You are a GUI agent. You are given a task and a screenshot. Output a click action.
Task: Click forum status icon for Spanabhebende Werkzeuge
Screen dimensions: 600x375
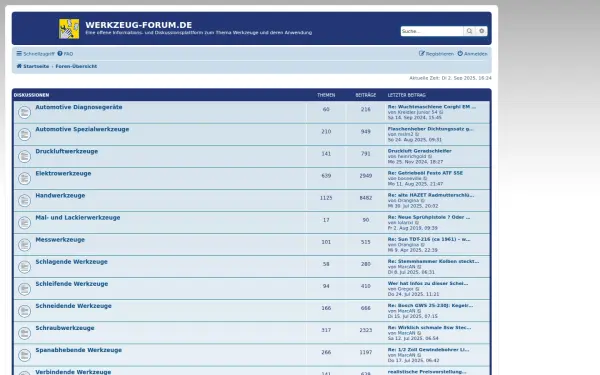pyautogui.click(x=24, y=355)
